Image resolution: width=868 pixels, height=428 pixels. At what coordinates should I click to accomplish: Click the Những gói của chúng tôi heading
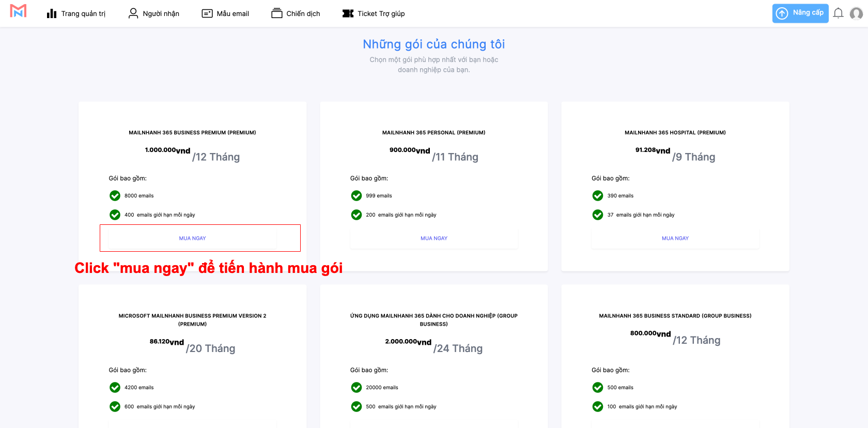point(433,44)
